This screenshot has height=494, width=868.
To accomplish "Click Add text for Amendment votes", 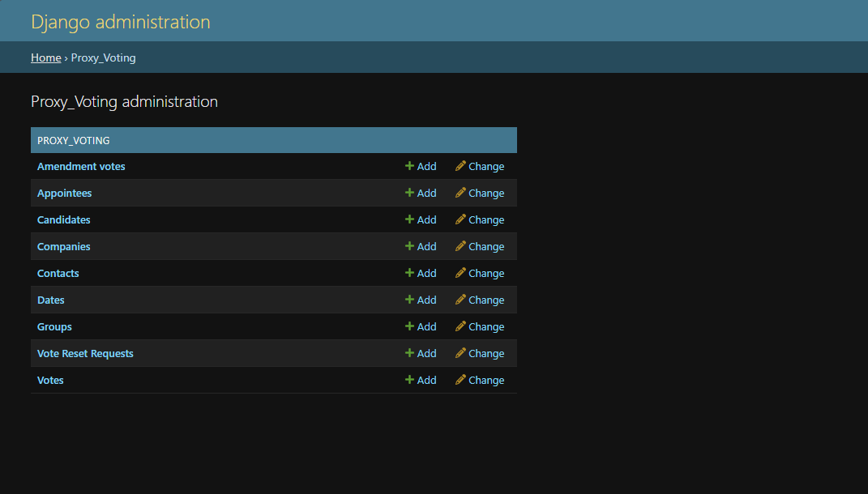I will point(427,167).
